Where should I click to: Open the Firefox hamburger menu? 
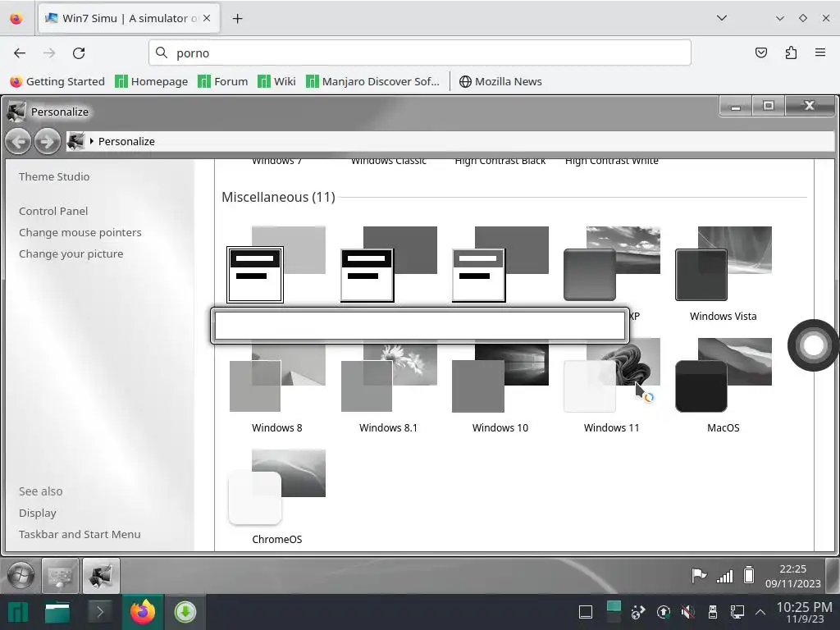point(820,52)
